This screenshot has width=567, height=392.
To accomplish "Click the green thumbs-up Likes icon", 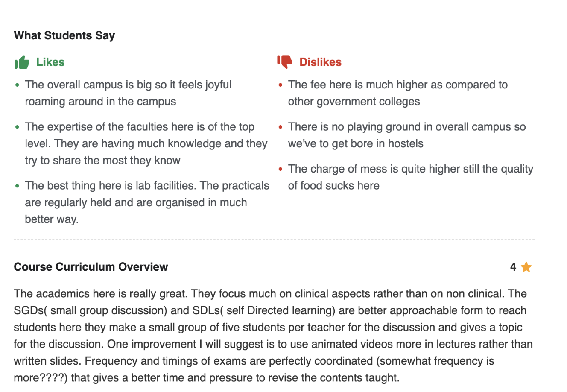I will coord(22,62).
